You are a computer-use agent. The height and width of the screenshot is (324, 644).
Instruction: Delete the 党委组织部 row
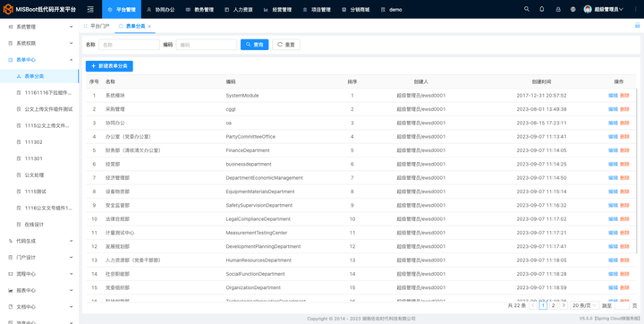[624, 287]
